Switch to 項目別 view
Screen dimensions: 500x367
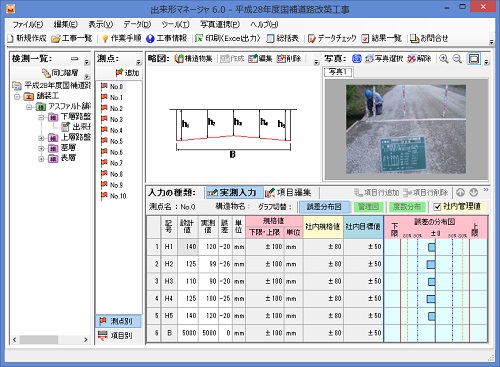click(118, 335)
